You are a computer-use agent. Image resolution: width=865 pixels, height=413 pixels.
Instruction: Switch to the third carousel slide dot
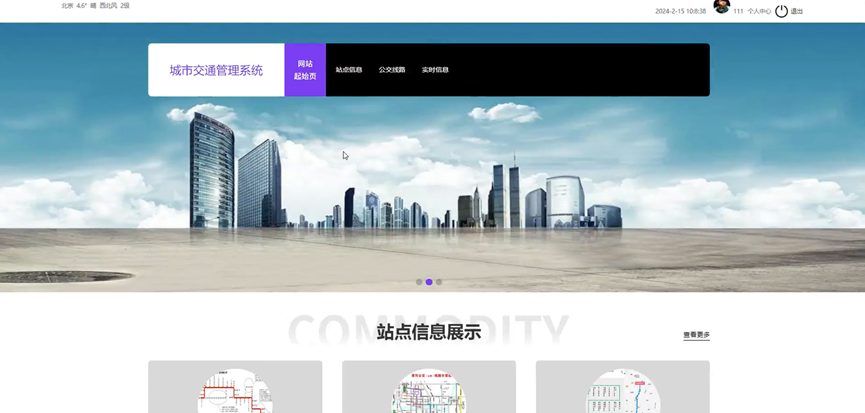point(439,282)
